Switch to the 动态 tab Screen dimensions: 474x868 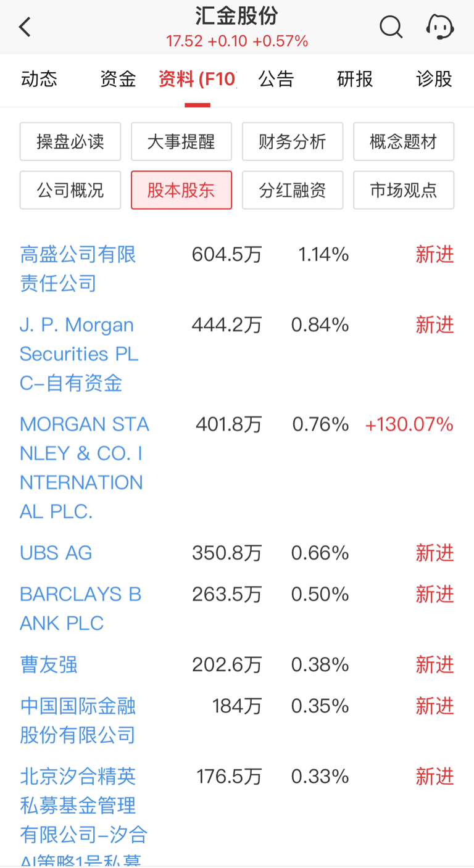coord(39,79)
